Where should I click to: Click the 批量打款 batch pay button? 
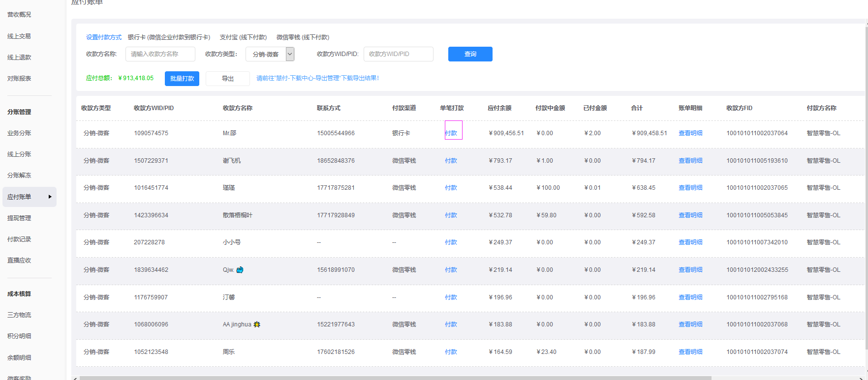(182, 79)
